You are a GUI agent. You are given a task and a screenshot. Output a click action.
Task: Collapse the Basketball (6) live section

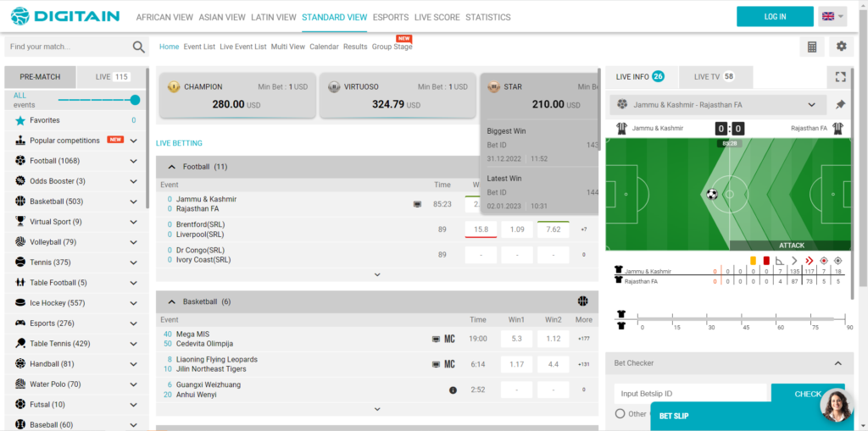coord(171,302)
